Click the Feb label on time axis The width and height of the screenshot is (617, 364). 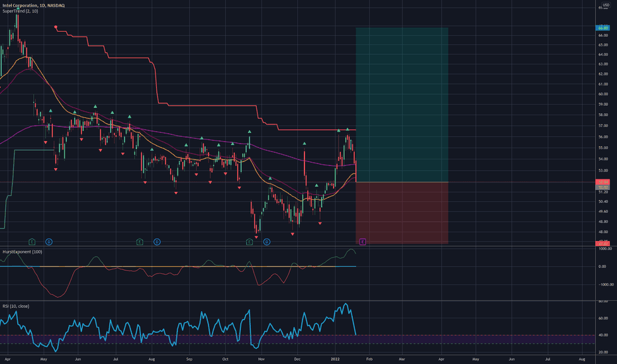[369, 359]
